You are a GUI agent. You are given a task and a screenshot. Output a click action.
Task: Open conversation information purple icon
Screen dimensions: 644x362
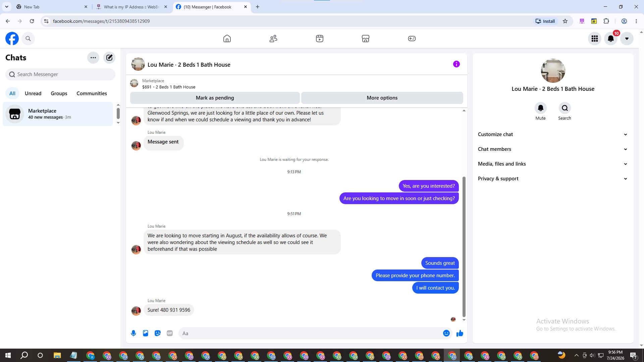point(457,64)
